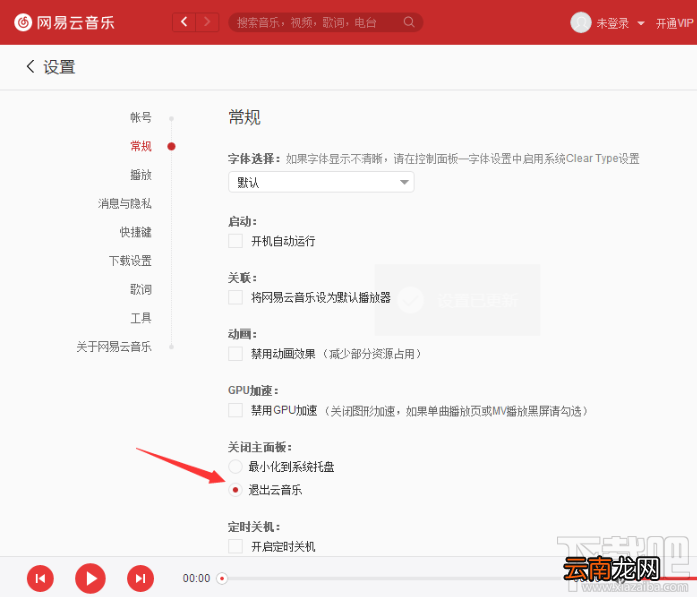Click the 设置 page title
The image size is (697, 597).
(x=59, y=67)
